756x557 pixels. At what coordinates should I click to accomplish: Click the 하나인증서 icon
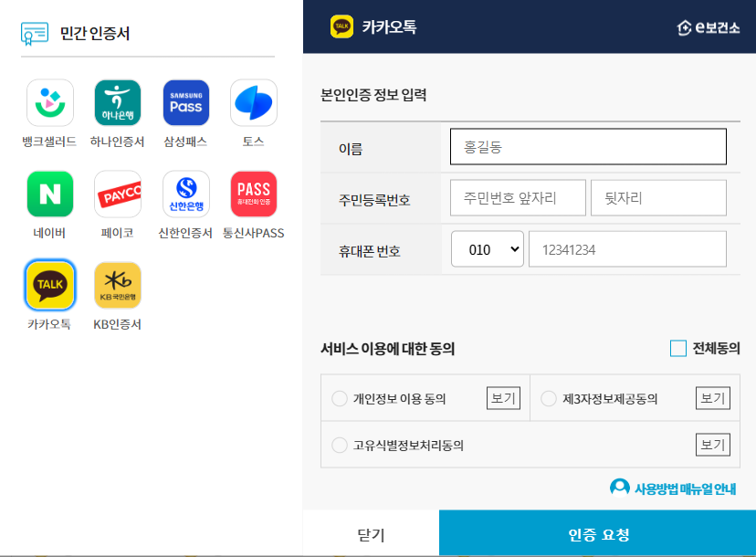pos(118,102)
